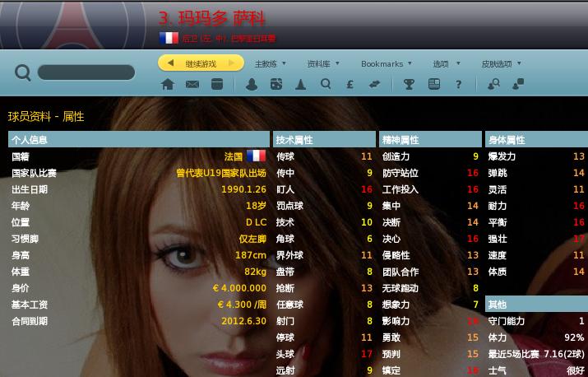Click the 士气 很好 morale row
This screenshot has height=377, width=588.
pyautogui.click(x=537, y=370)
